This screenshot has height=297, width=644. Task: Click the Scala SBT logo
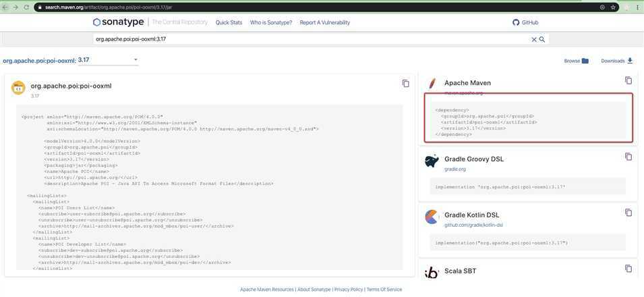[432, 272]
